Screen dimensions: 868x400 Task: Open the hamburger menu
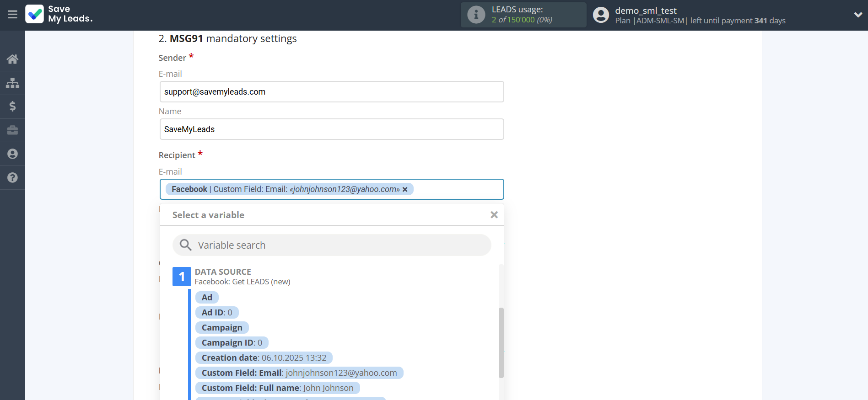[x=12, y=15]
